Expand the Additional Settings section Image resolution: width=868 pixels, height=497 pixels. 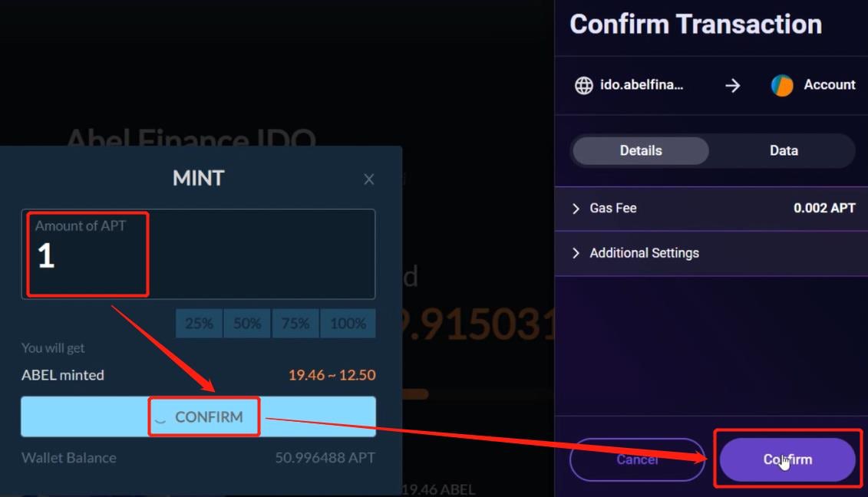click(644, 253)
